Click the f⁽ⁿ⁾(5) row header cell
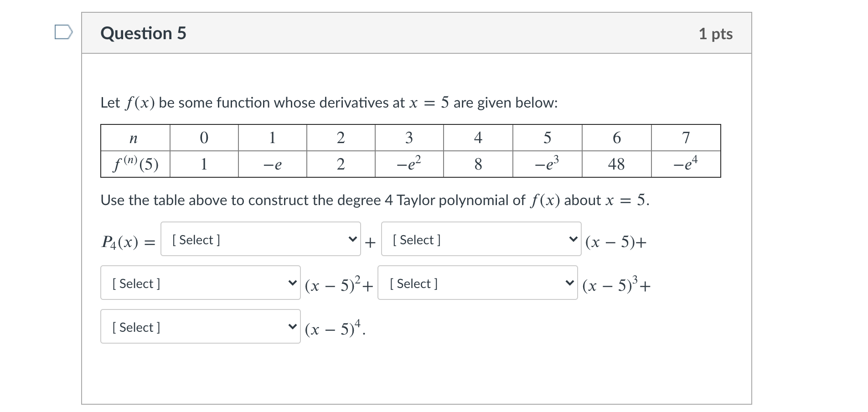Viewport: 868px width, 412px height. tap(135, 164)
